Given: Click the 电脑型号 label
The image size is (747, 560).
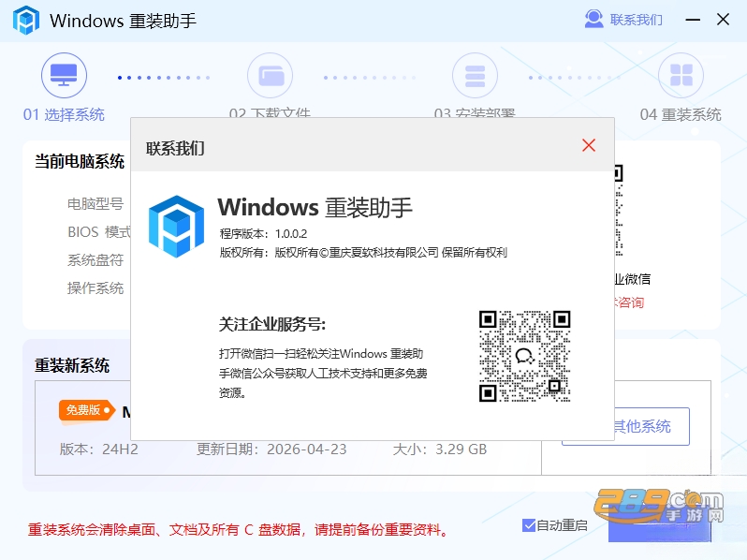Looking at the screenshot, I should [95, 204].
